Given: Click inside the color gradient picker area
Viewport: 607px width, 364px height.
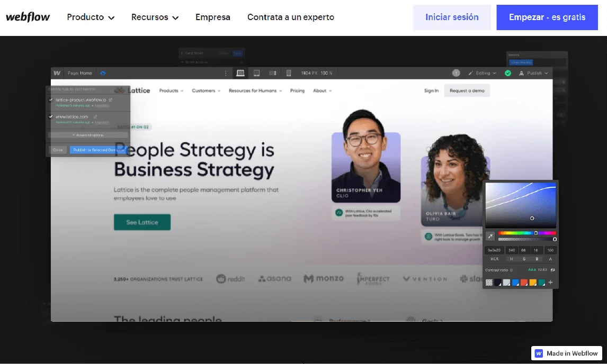Looking at the screenshot, I should coord(521,205).
